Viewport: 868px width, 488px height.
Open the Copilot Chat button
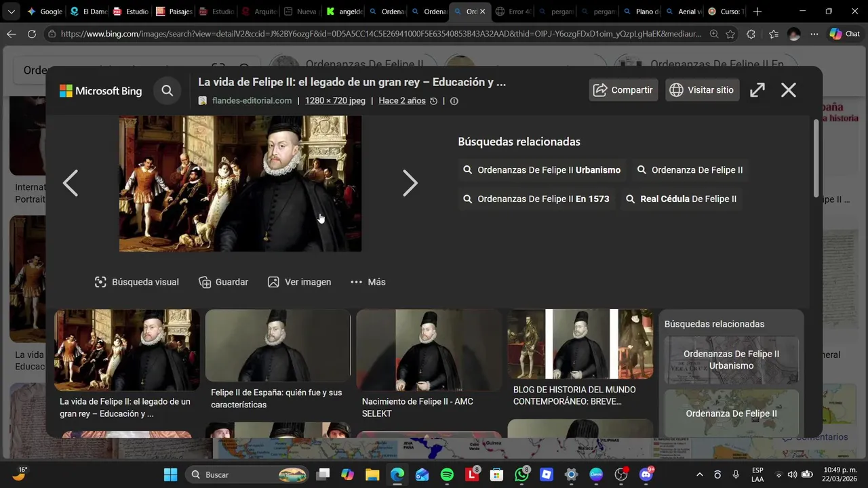(844, 34)
